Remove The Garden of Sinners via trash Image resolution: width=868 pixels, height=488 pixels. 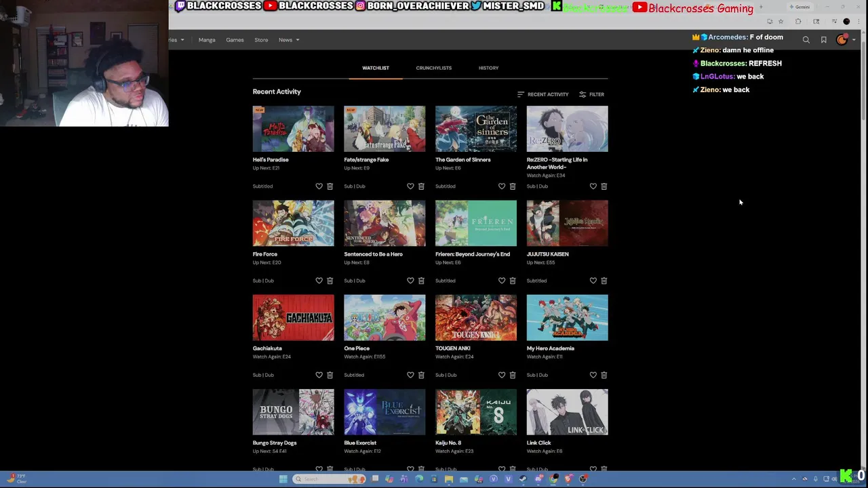(x=513, y=186)
